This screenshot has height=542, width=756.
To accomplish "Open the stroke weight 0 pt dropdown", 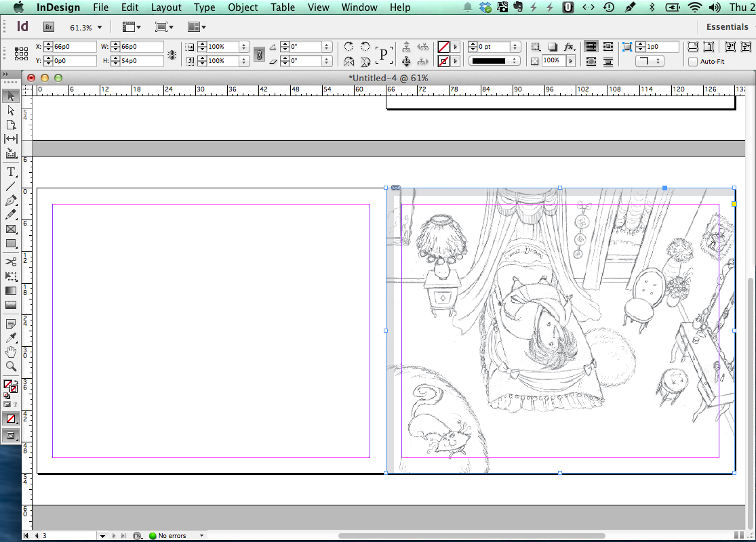I will (x=515, y=47).
